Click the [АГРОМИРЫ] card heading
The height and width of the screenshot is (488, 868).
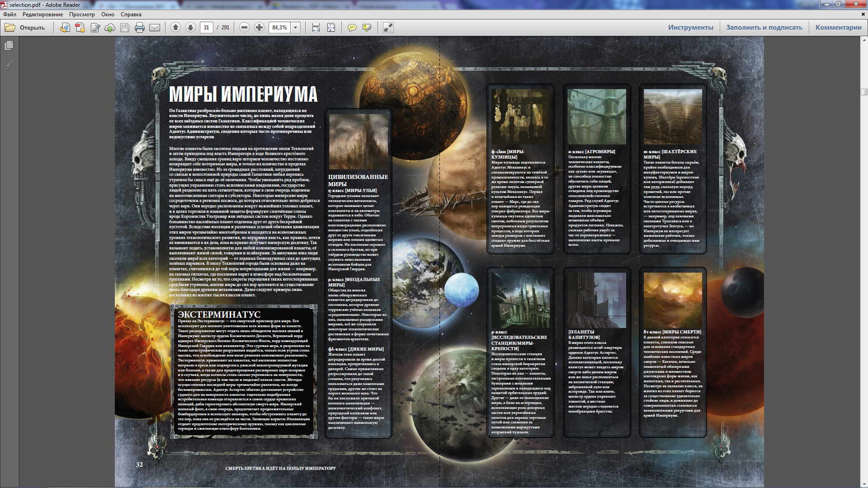pyautogui.click(x=600, y=151)
